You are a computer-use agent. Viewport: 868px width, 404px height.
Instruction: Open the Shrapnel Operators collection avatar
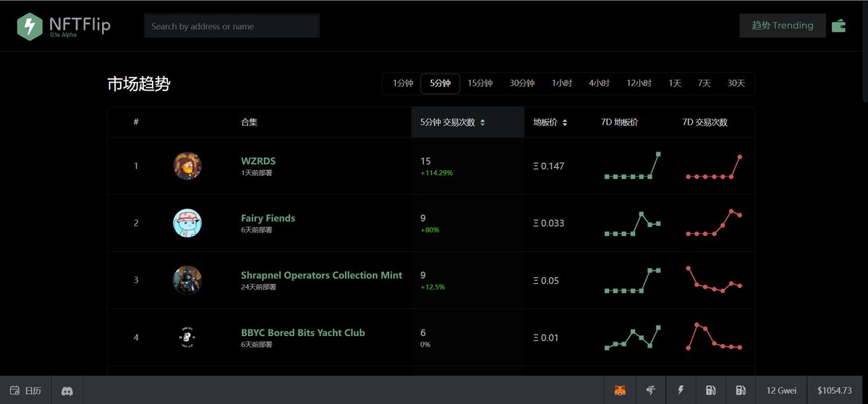[x=187, y=280]
